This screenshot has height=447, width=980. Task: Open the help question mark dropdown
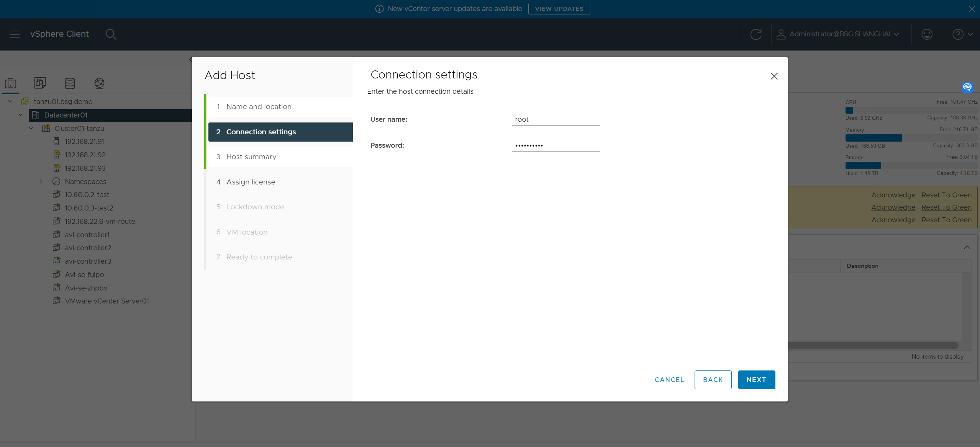962,34
